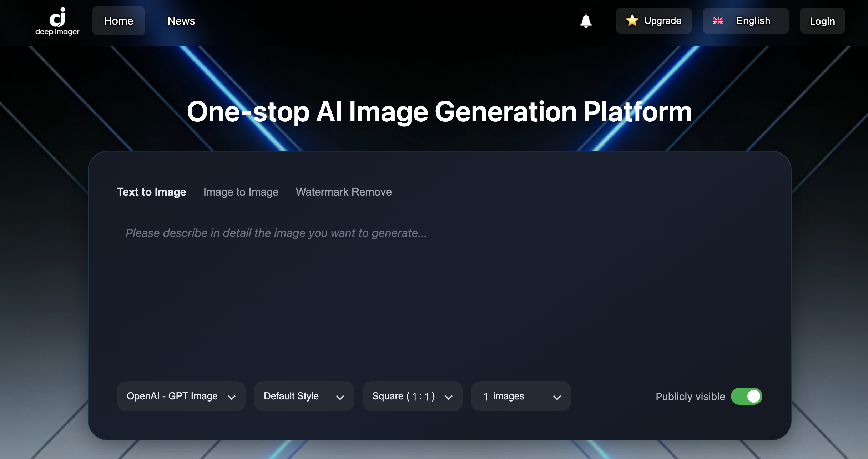Open the English language selector
Screen dimensions: 868x459
pos(746,21)
